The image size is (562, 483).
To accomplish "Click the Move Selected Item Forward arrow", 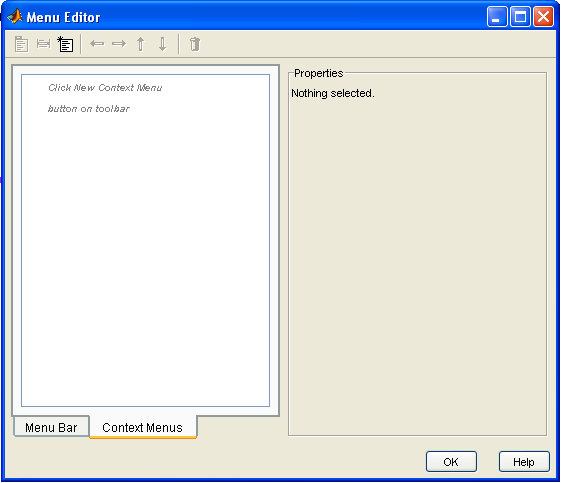I will pos(119,44).
